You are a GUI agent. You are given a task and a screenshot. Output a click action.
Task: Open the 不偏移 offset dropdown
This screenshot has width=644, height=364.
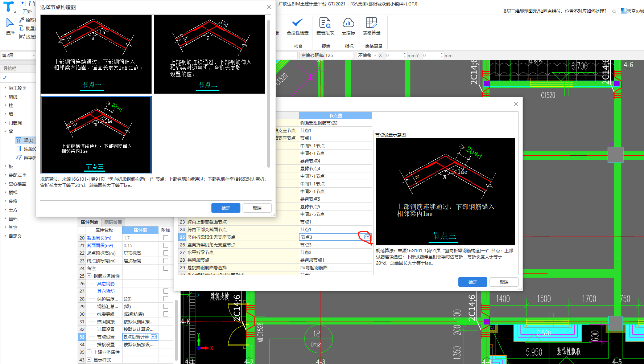[367, 56]
